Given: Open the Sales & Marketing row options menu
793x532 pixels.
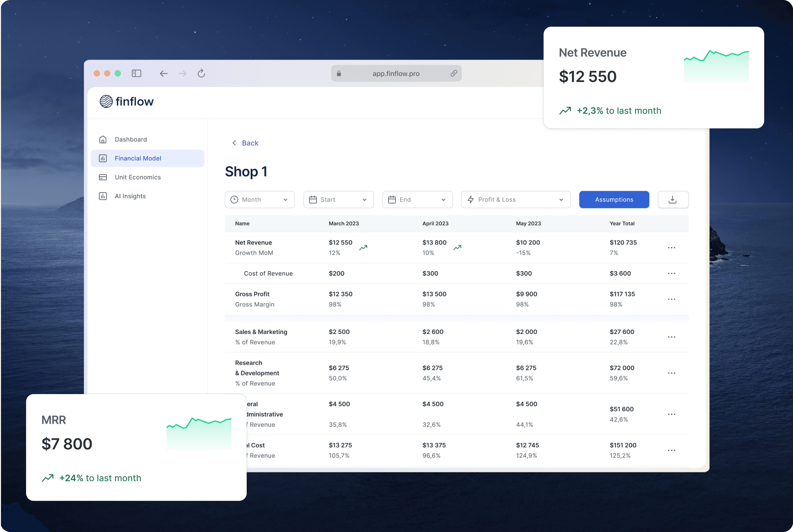Looking at the screenshot, I should 671,337.
